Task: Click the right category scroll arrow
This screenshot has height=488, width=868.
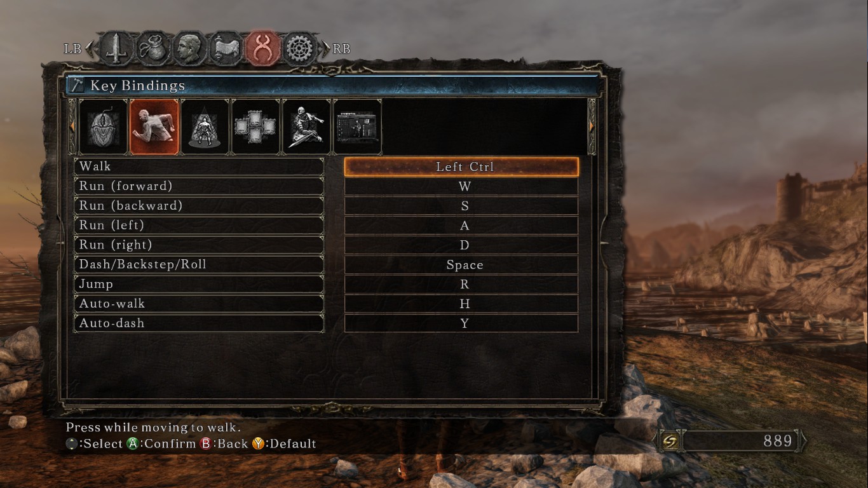Action: pyautogui.click(x=592, y=126)
